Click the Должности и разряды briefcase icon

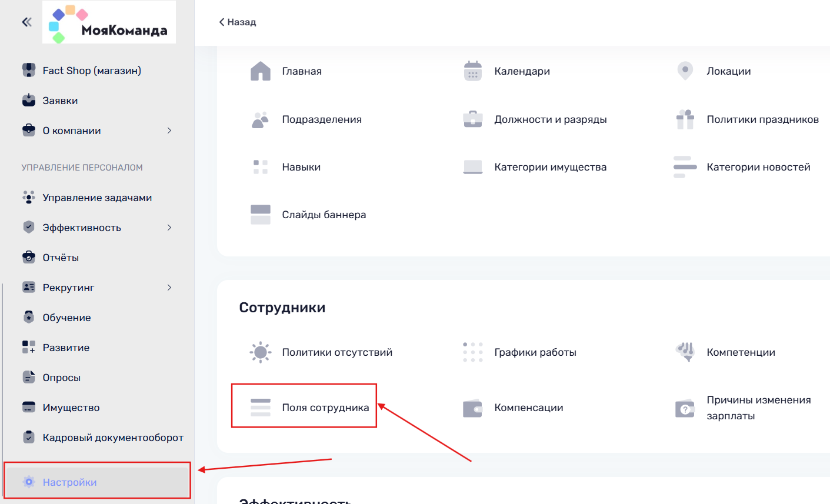(x=472, y=119)
